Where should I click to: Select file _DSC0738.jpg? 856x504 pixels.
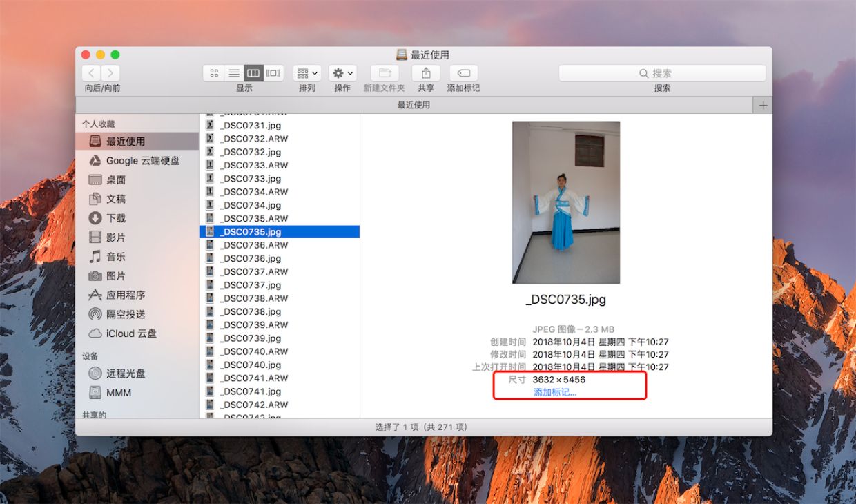pos(280,312)
